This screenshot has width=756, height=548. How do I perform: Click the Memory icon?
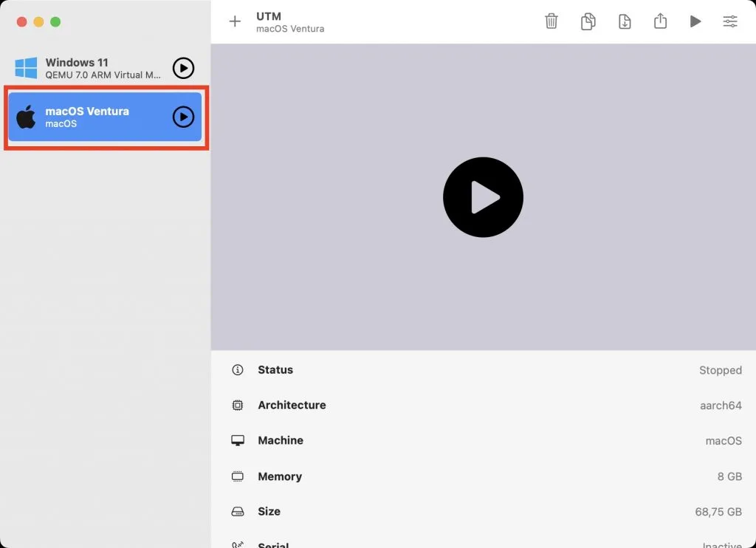(x=238, y=476)
